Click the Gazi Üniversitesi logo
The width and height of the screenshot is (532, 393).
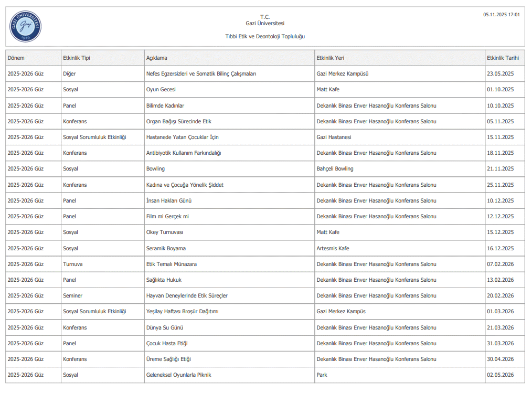[x=25, y=27]
